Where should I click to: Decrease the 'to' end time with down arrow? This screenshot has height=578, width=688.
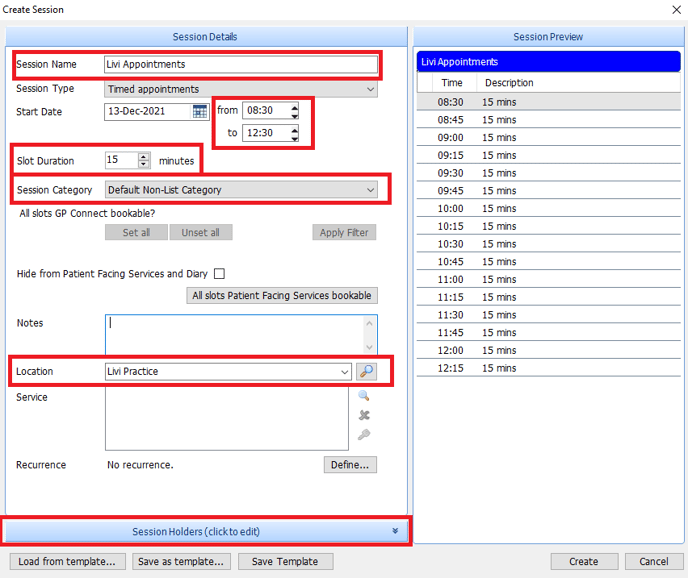click(294, 136)
